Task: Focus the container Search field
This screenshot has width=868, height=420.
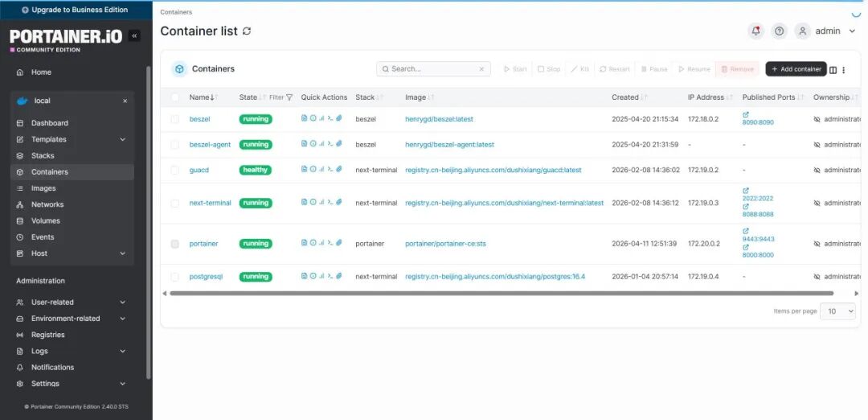Action: (433, 69)
